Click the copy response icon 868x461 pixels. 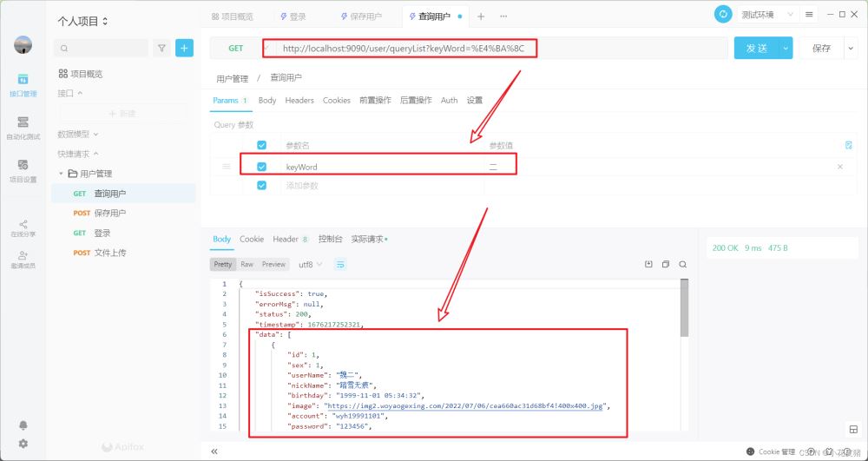tap(666, 265)
